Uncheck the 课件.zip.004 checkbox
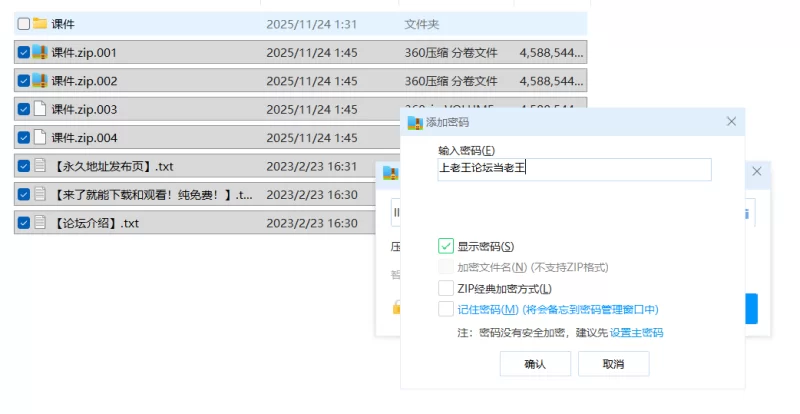This screenshot has height=414, width=800. [23, 137]
